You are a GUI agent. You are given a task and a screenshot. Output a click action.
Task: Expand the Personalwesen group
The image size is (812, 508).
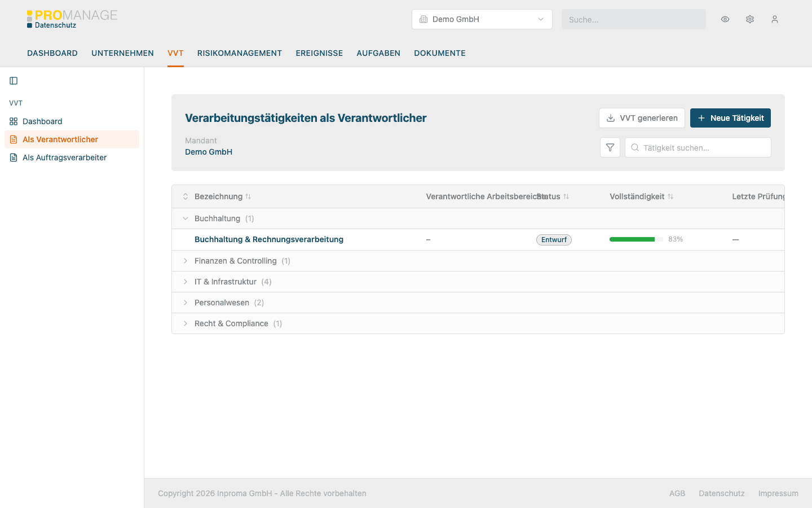[x=186, y=303]
